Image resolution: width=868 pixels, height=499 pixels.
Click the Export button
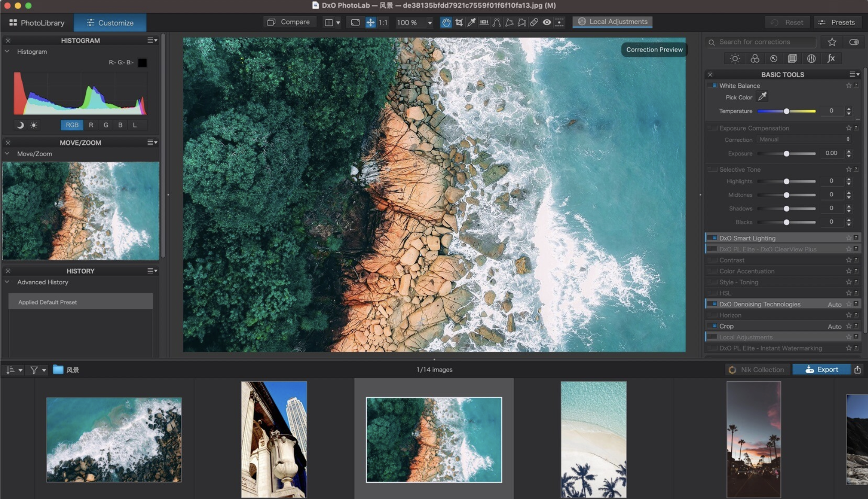click(x=822, y=370)
